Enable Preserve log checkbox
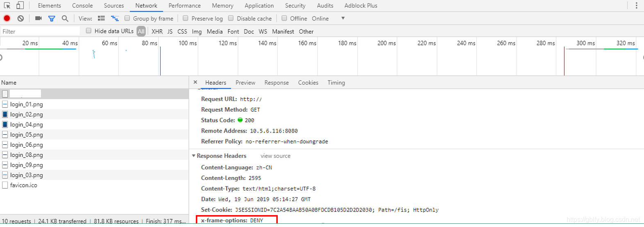 coord(186,18)
